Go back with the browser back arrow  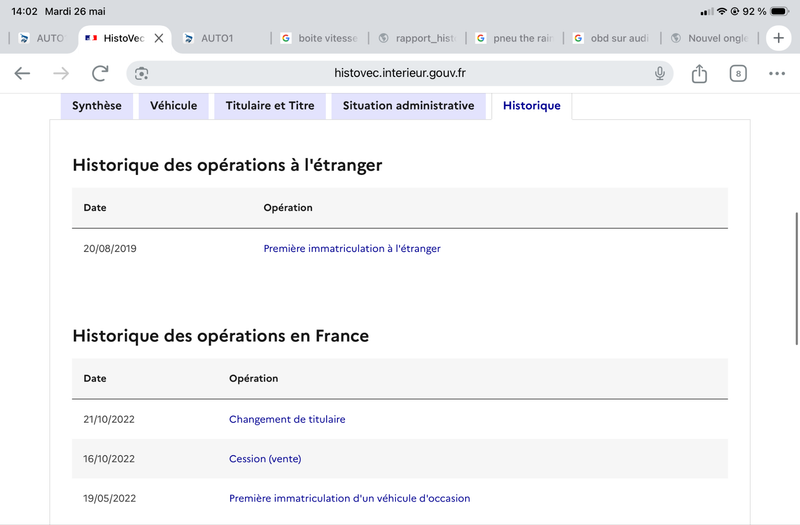pyautogui.click(x=22, y=73)
